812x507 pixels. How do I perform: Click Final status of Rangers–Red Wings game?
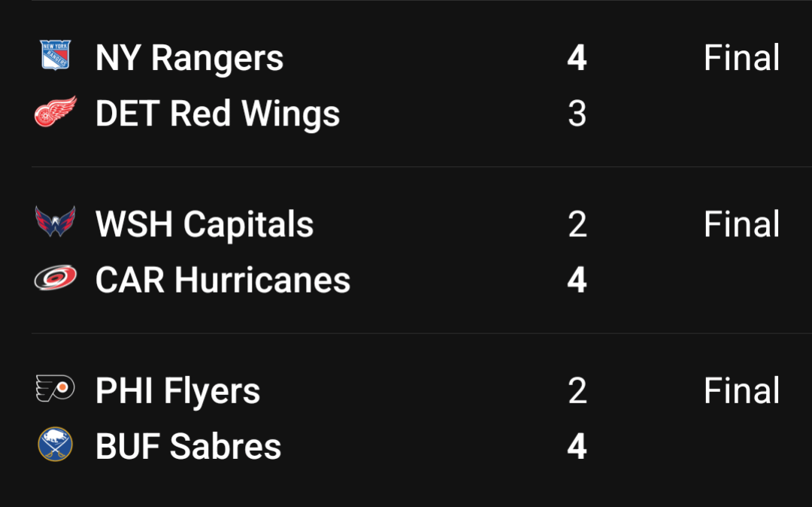(x=741, y=58)
